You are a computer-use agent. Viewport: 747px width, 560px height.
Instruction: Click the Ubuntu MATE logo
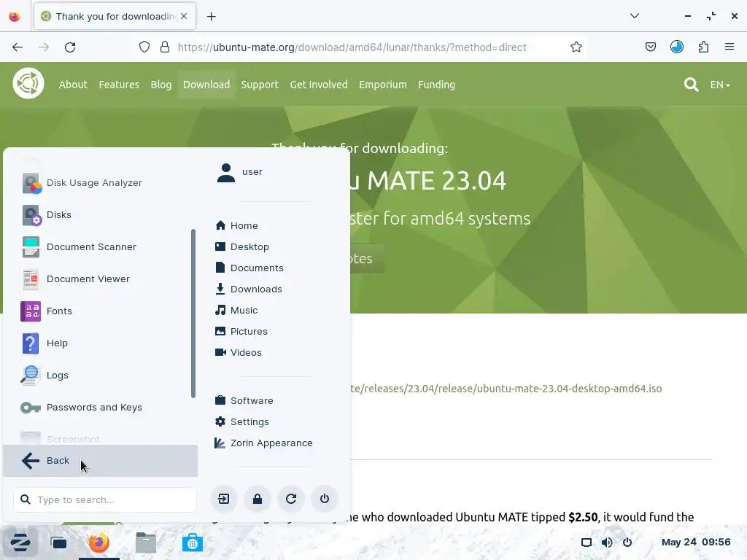28,83
